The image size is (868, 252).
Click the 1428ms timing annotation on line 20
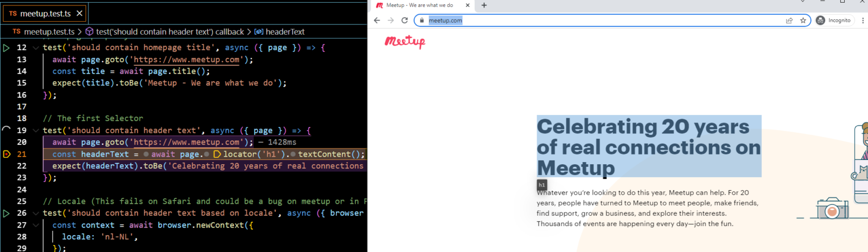[277, 142]
